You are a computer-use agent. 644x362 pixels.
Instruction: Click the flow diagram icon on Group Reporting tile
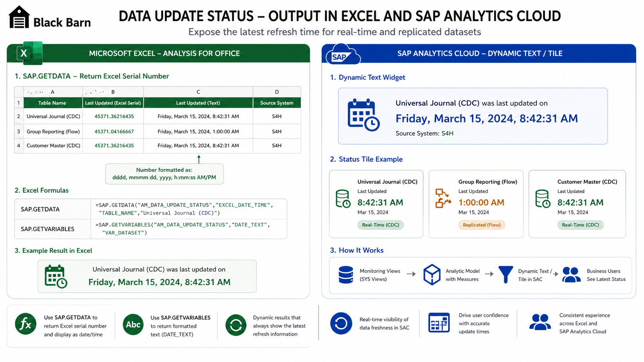(443, 198)
